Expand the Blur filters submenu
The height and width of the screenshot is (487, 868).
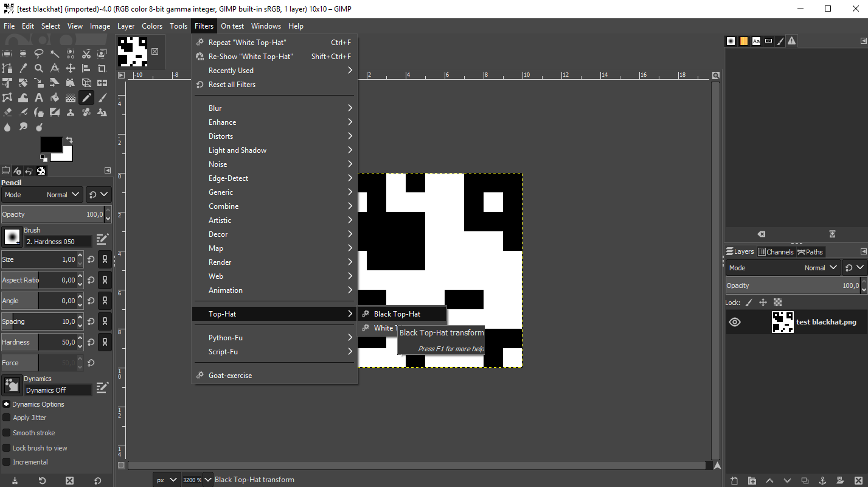[x=274, y=108]
